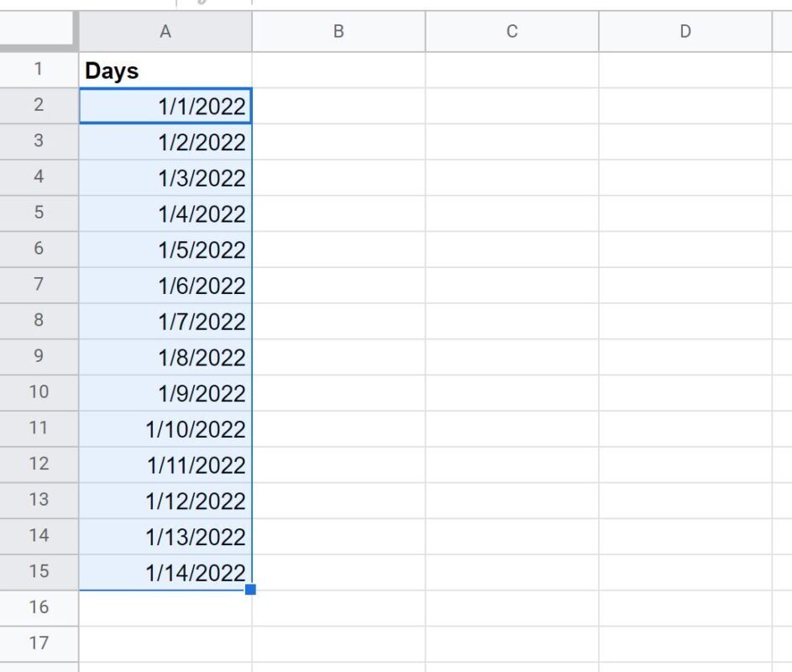792x672 pixels.
Task: Select cell containing 1/10/2022
Action: pyautogui.click(x=165, y=429)
